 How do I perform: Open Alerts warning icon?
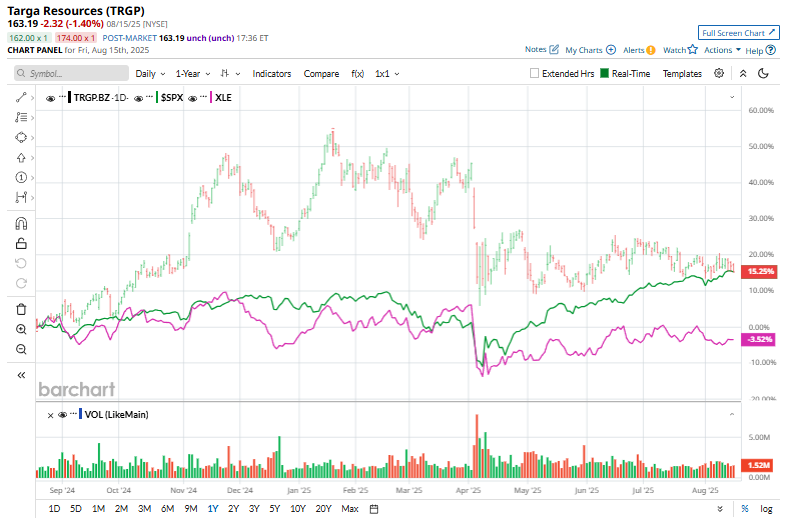[x=651, y=50]
